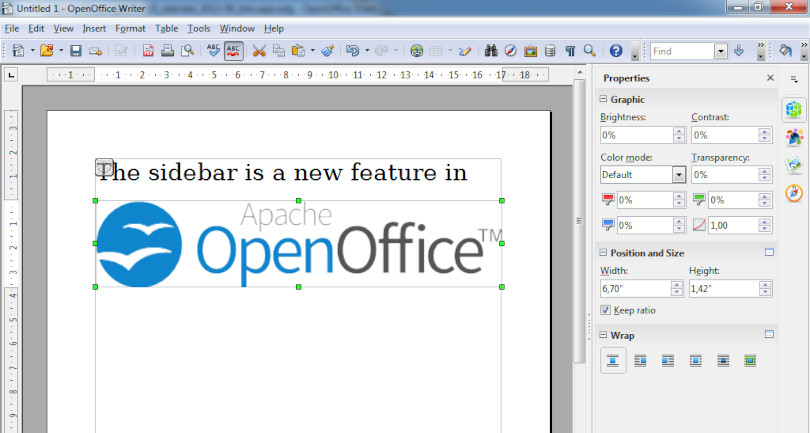Close the Properties sidebar deck
The image size is (810, 433).
click(770, 78)
